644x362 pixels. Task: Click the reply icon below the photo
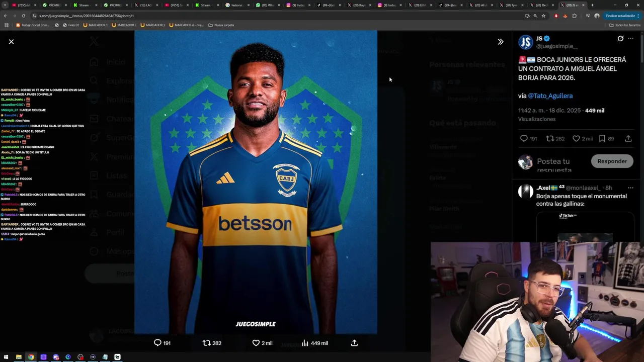coord(157,343)
